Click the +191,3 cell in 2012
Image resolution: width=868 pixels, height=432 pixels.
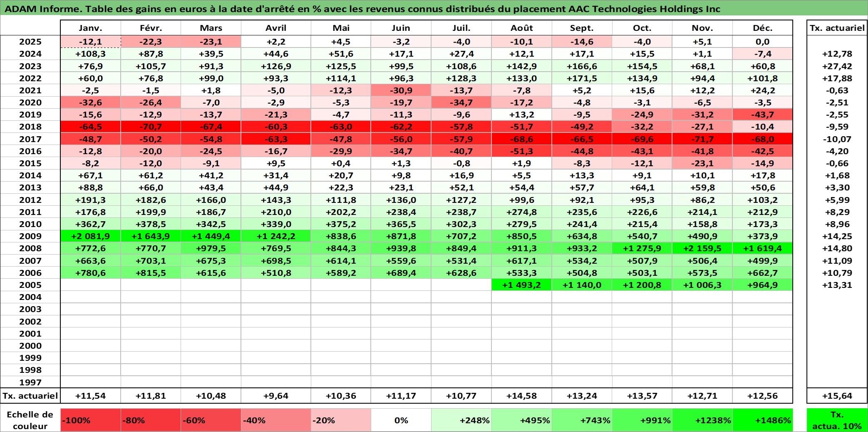click(x=90, y=200)
